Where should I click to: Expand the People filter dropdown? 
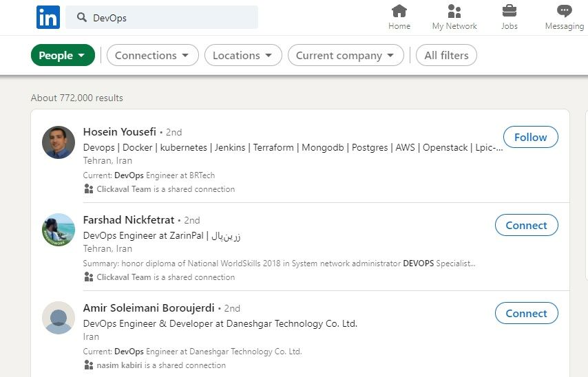pos(63,55)
